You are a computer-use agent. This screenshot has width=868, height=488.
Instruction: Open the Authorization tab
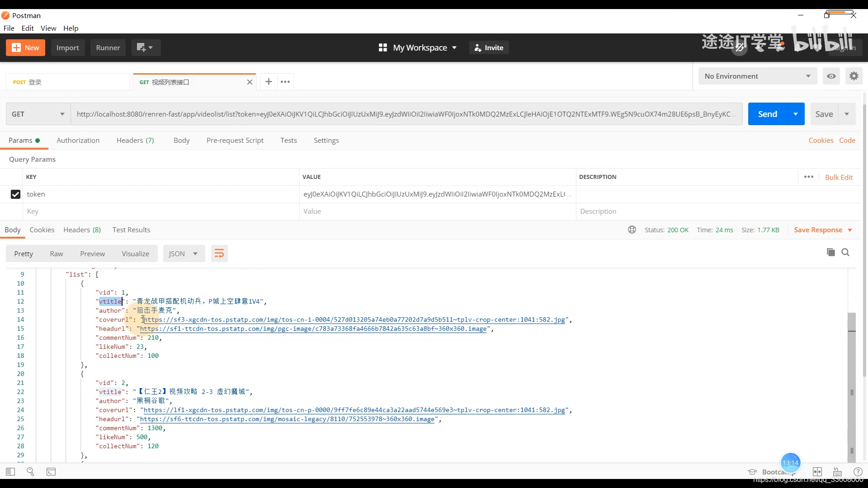click(x=78, y=141)
